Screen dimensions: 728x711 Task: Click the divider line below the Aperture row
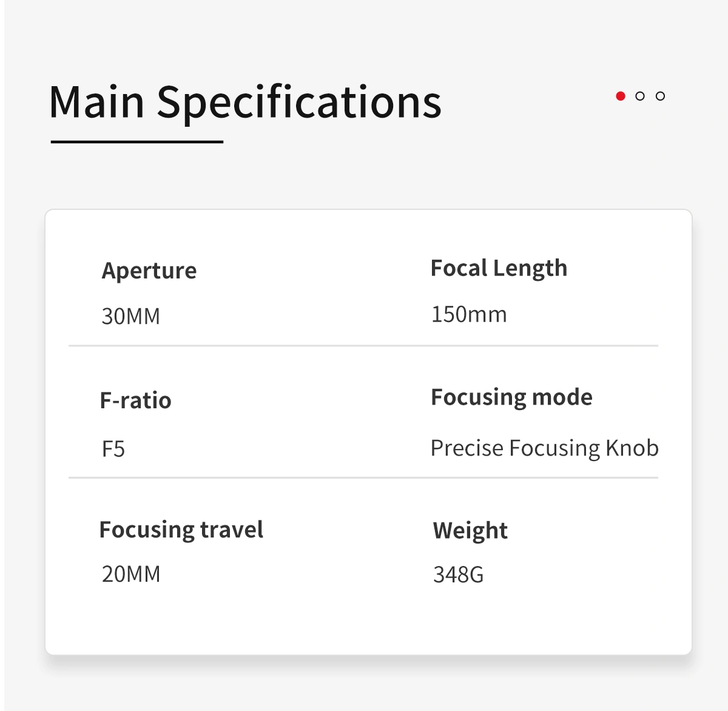coord(363,346)
